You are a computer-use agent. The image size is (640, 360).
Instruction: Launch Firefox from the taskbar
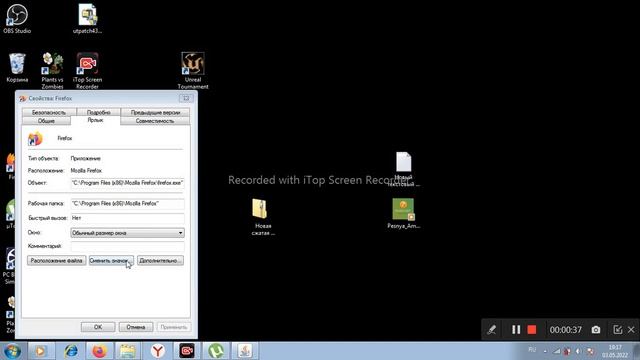(x=99, y=351)
